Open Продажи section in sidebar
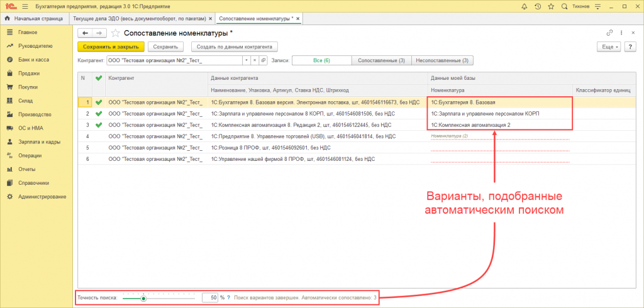The width and height of the screenshot is (644, 308). [29, 74]
